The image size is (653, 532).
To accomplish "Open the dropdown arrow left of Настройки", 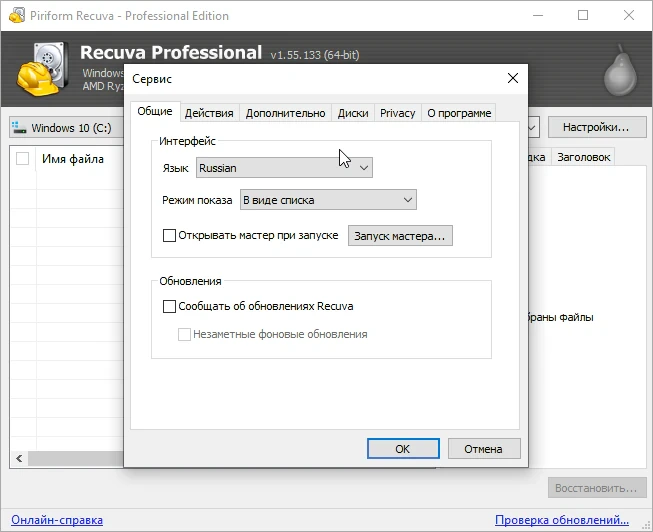I will pyautogui.click(x=533, y=127).
